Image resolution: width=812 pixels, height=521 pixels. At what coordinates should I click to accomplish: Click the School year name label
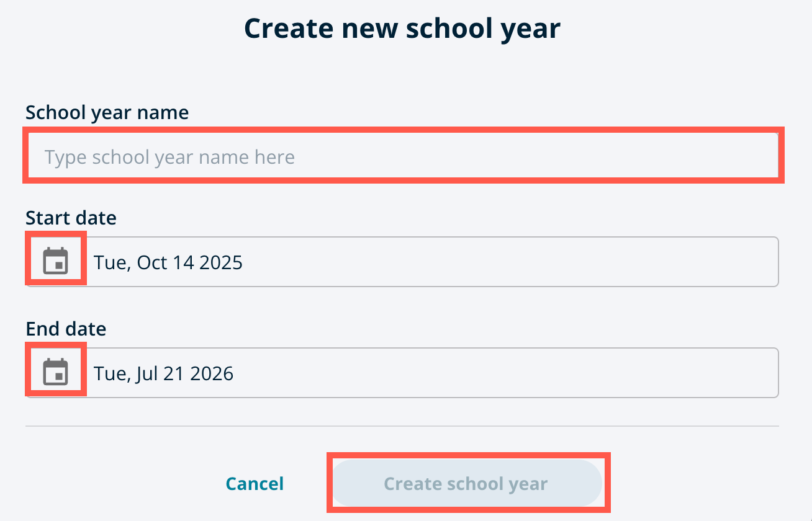[107, 112]
